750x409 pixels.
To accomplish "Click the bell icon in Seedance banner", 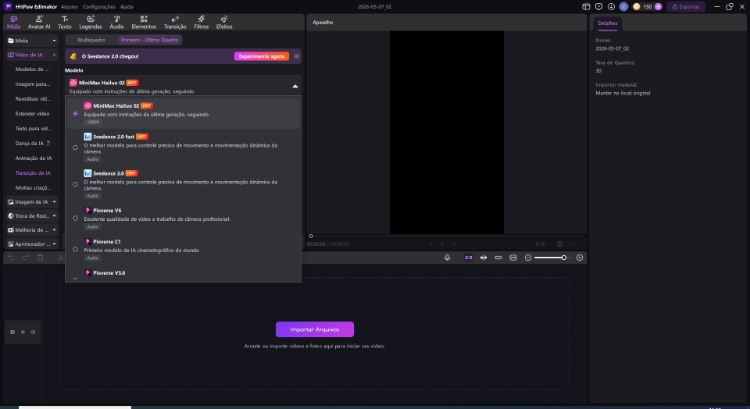I will click(x=73, y=56).
